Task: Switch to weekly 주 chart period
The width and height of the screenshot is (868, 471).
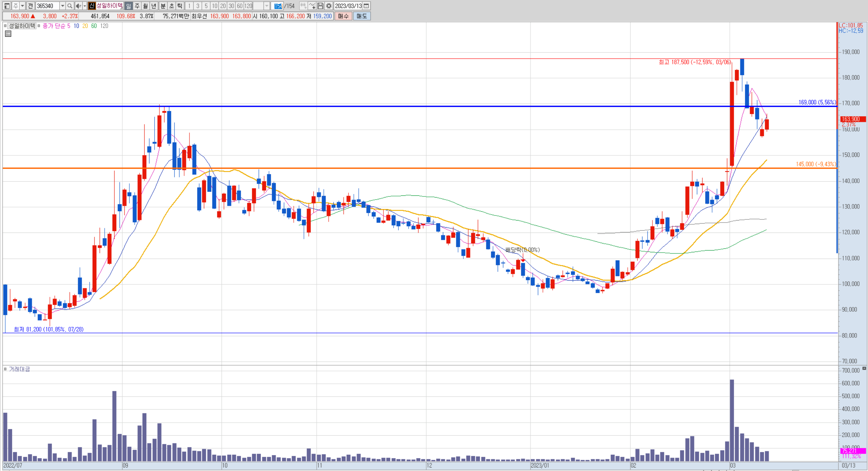Action: [x=137, y=6]
